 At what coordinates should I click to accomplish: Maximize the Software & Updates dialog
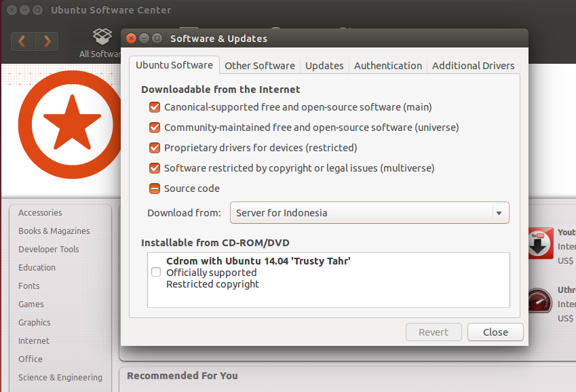[157, 38]
